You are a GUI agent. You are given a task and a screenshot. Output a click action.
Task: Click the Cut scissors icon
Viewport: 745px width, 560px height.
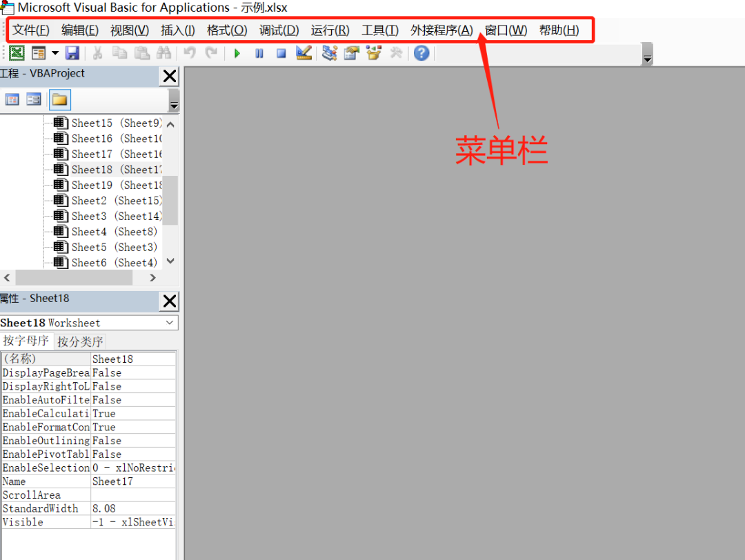[97, 52]
